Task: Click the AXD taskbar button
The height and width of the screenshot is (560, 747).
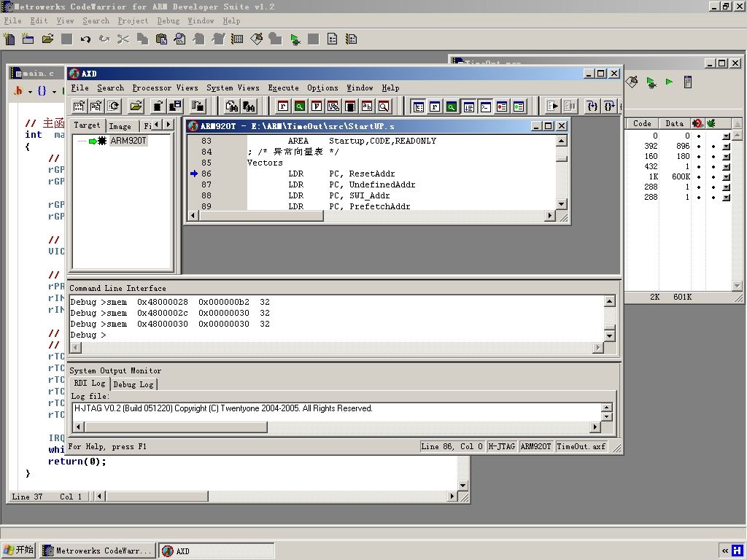Action: tap(217, 551)
